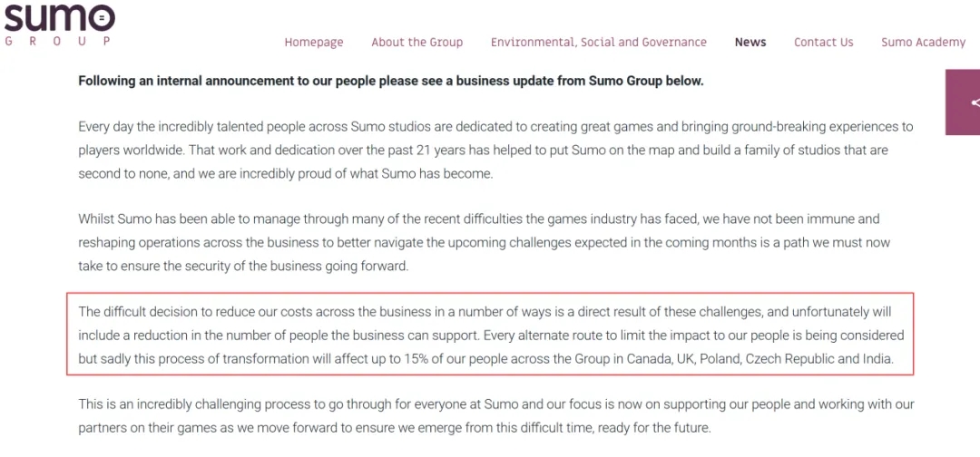Select Environmental, Social and Governance in navigation

click(598, 43)
